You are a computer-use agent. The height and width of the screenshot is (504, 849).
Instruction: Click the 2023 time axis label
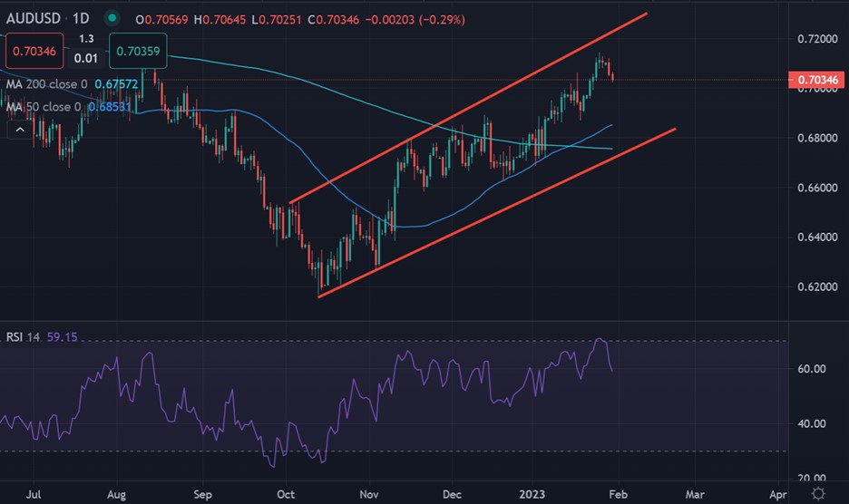pos(532,494)
